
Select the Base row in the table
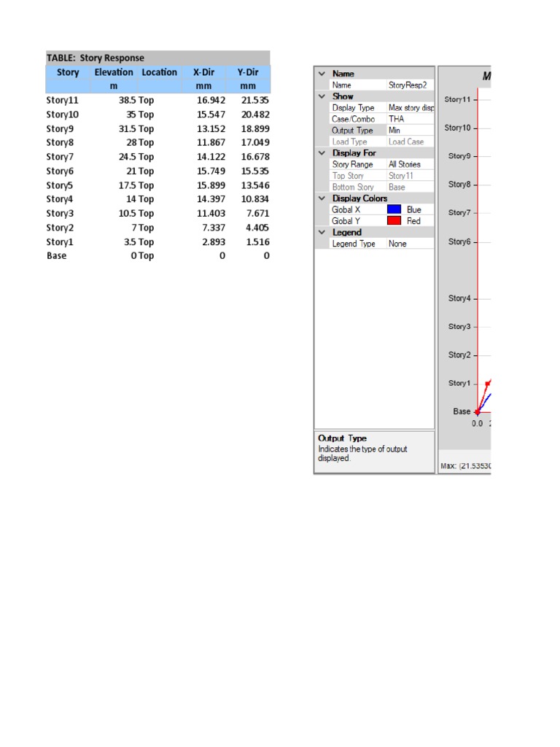coord(157,256)
